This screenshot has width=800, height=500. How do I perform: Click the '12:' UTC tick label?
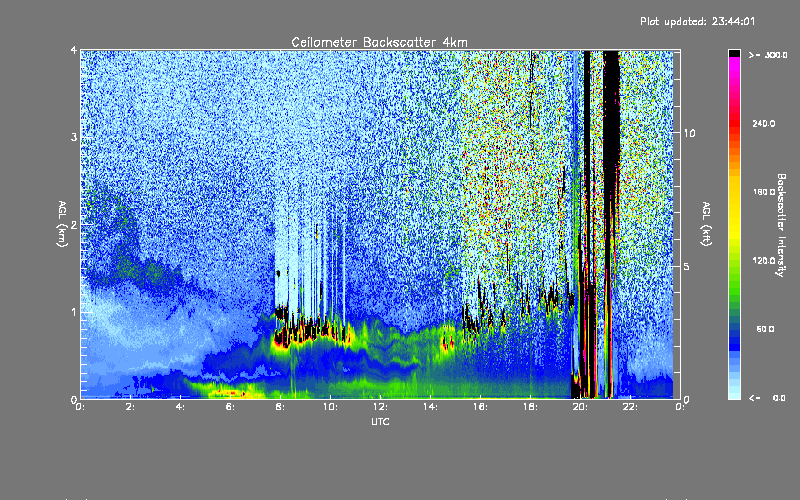pos(381,407)
